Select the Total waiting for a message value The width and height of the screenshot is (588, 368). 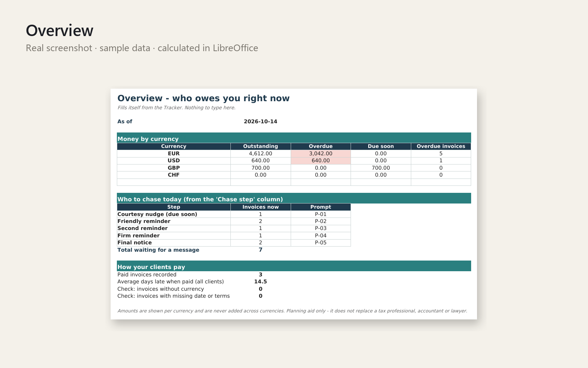[261, 250]
